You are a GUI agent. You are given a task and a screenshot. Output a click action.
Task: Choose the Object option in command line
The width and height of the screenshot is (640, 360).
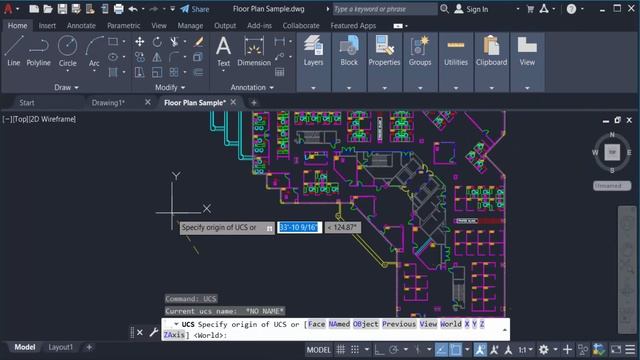pos(365,324)
